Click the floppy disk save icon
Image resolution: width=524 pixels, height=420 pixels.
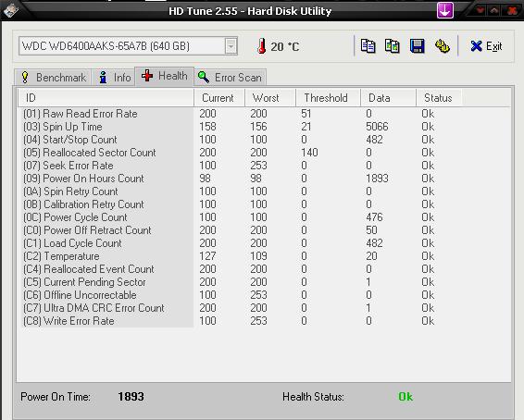click(x=417, y=46)
